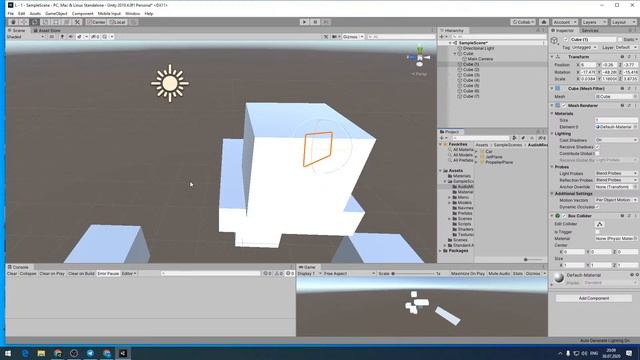Start Play mode

(x=304, y=22)
